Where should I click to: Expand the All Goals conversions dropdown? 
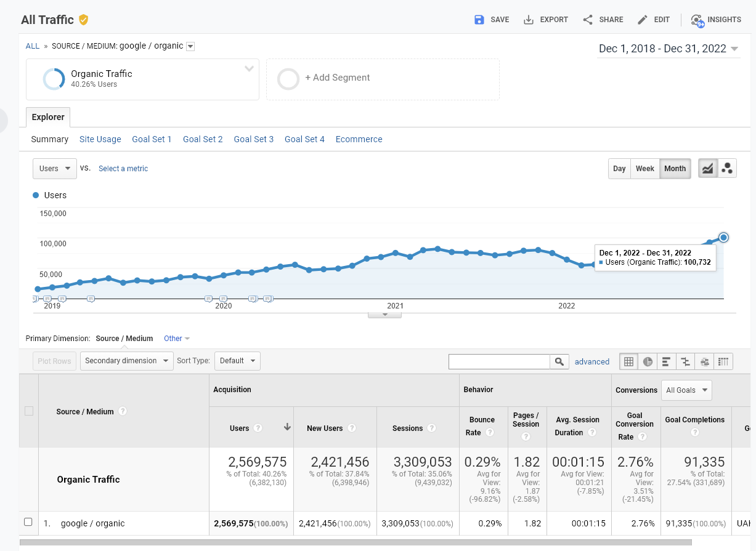(x=686, y=390)
